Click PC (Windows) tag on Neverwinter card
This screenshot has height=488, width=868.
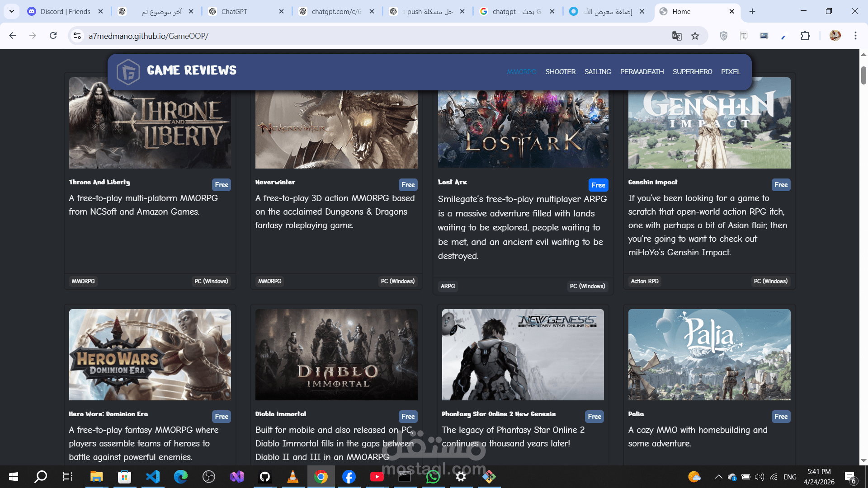(x=397, y=281)
